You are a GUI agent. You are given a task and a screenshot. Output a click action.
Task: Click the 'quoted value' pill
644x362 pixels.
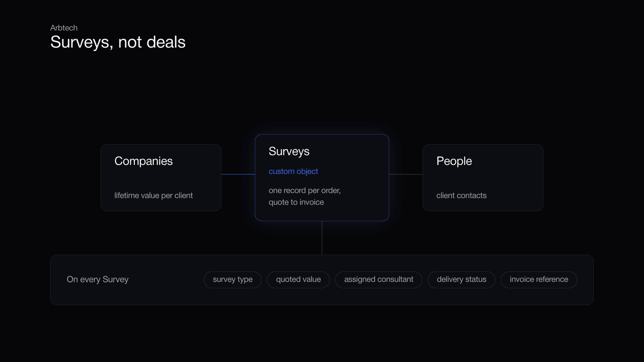pos(298,280)
